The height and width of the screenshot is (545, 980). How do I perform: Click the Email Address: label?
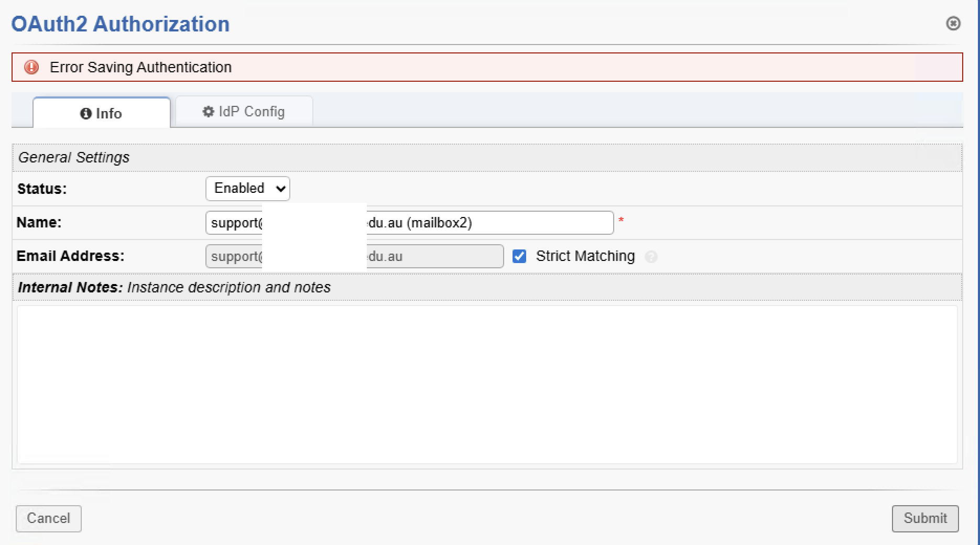pyautogui.click(x=71, y=256)
